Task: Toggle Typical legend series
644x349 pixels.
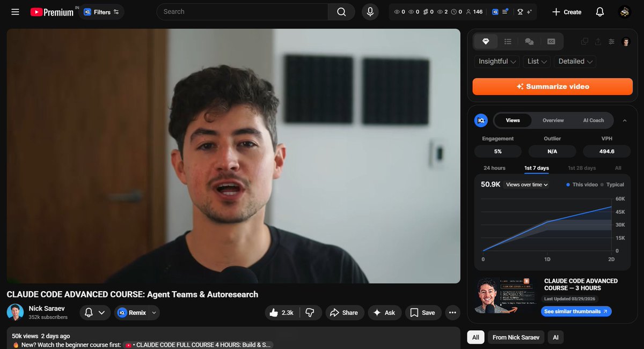Action: [612, 184]
